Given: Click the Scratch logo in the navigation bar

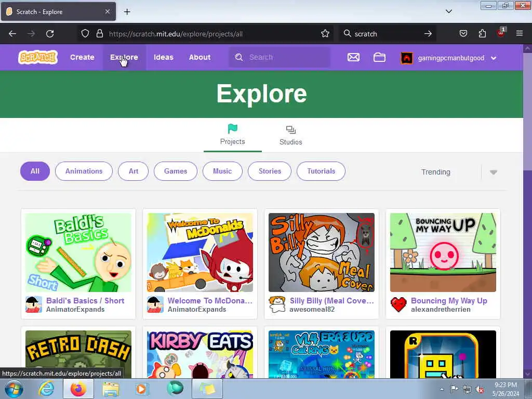Looking at the screenshot, I should click(38, 57).
